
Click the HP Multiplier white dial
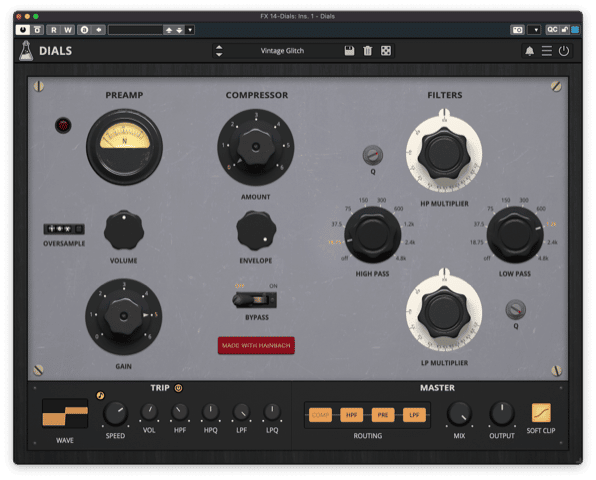[444, 153]
